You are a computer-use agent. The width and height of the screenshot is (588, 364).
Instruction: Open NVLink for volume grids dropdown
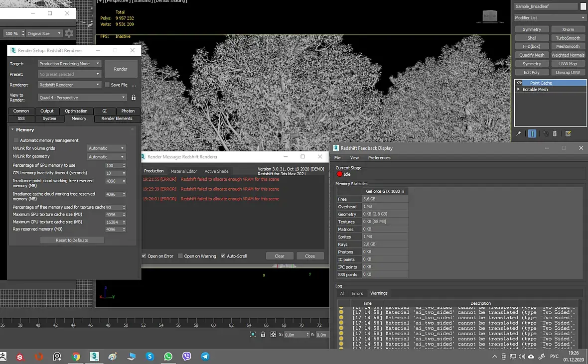(x=106, y=148)
